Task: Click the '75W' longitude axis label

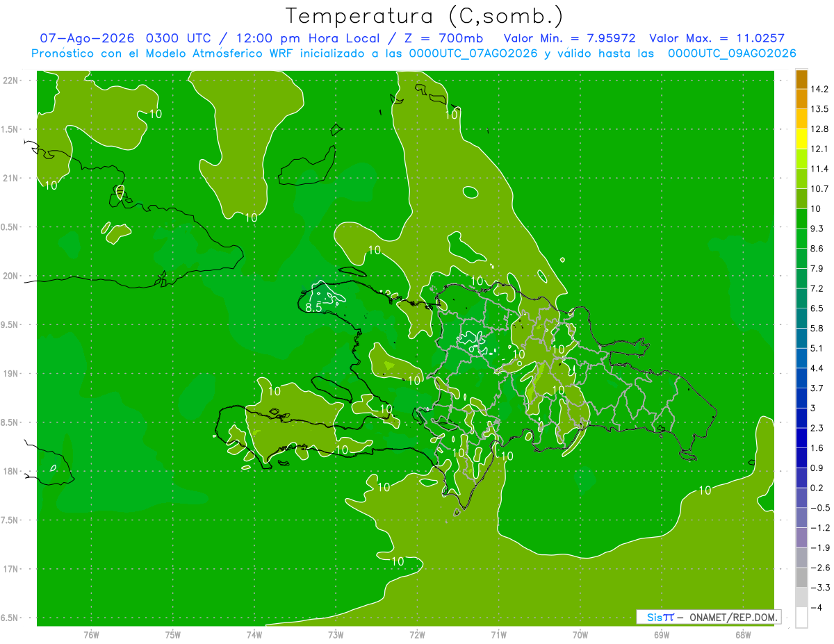Action: pyautogui.click(x=173, y=634)
